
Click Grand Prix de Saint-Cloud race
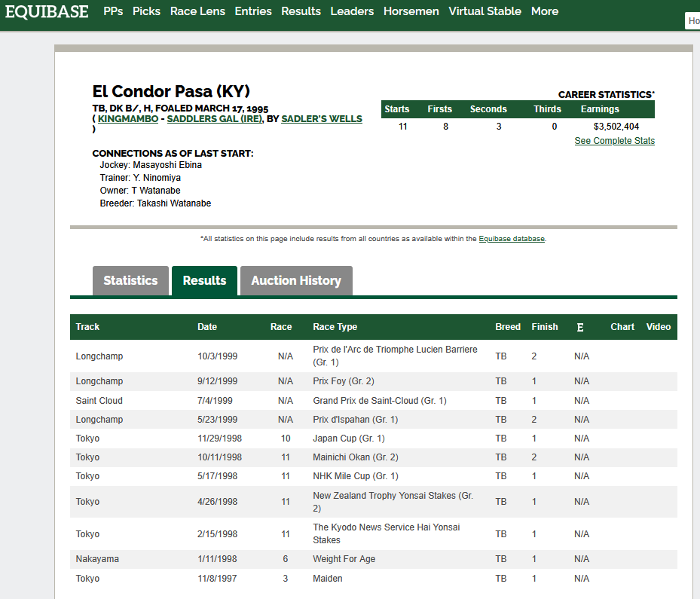pos(380,401)
